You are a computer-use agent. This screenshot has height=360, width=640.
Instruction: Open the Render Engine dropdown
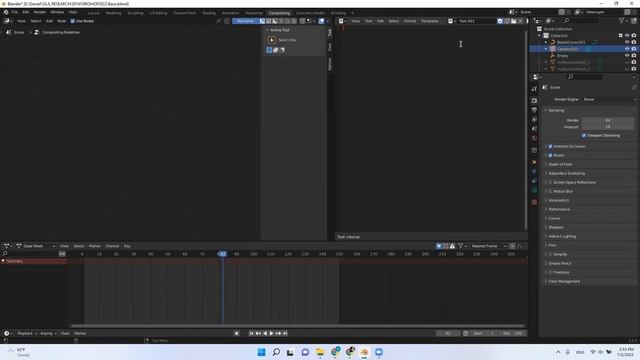coord(609,99)
